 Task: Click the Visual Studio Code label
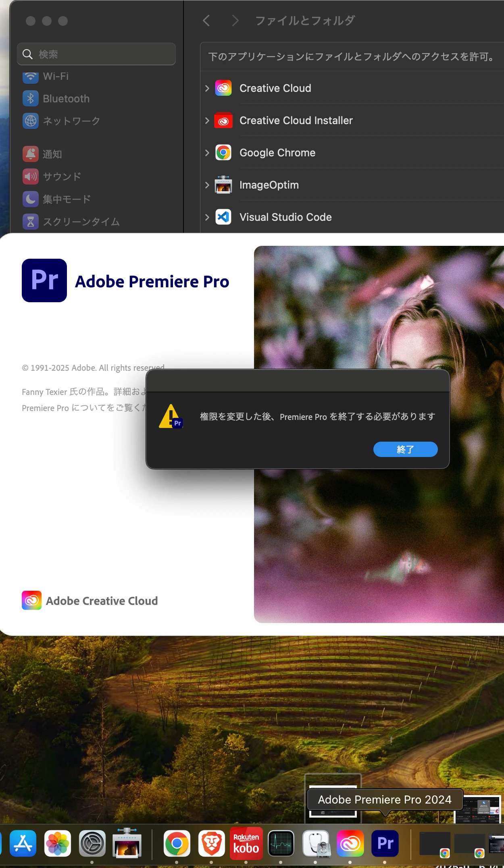tap(285, 217)
